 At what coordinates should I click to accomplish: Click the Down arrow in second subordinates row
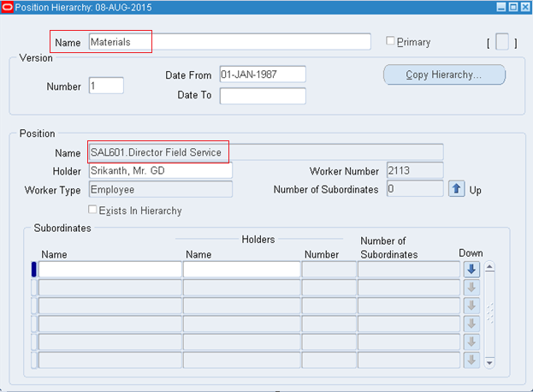pyautogui.click(x=471, y=288)
